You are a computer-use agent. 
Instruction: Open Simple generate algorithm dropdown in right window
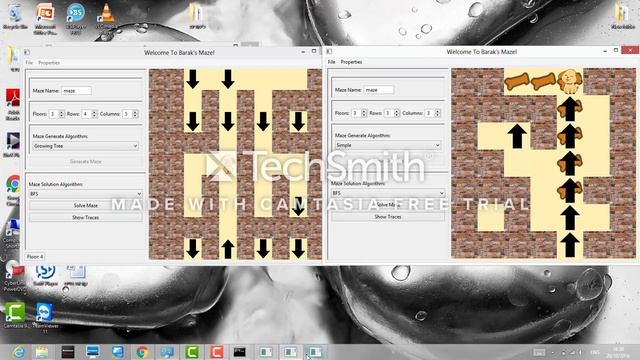tap(387, 145)
